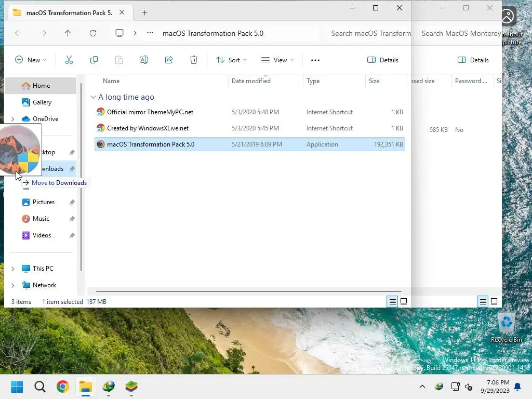Viewport: 532px width, 399px height.
Task: Open Windows Start menu
Action: click(17, 387)
